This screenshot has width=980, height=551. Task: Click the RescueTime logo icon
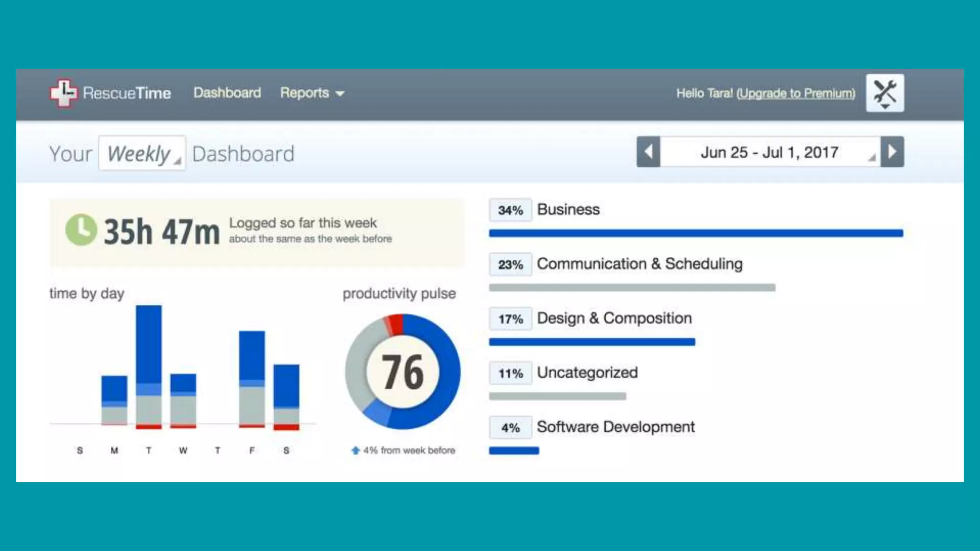tap(63, 93)
